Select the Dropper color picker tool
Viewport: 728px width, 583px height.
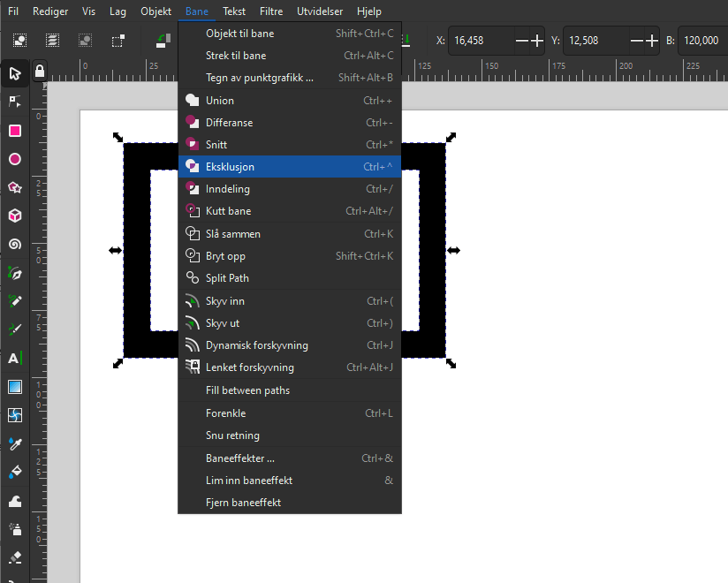pyautogui.click(x=15, y=443)
